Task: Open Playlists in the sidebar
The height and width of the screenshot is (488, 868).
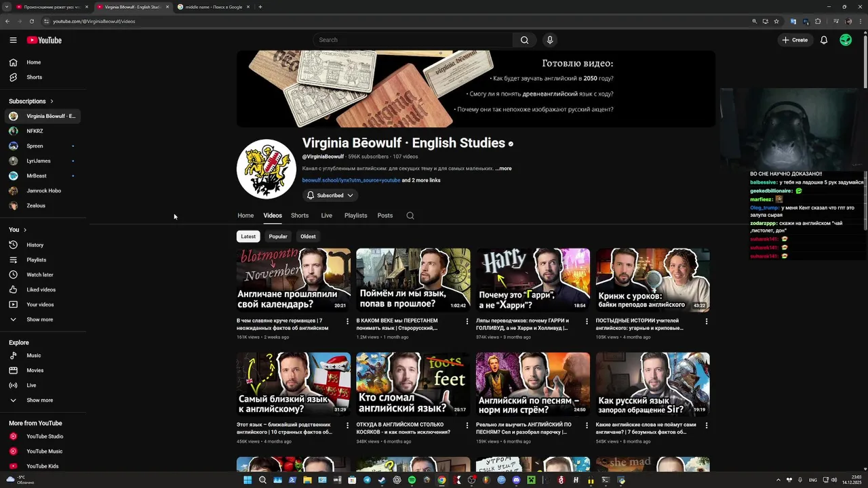Action: pyautogui.click(x=43, y=260)
